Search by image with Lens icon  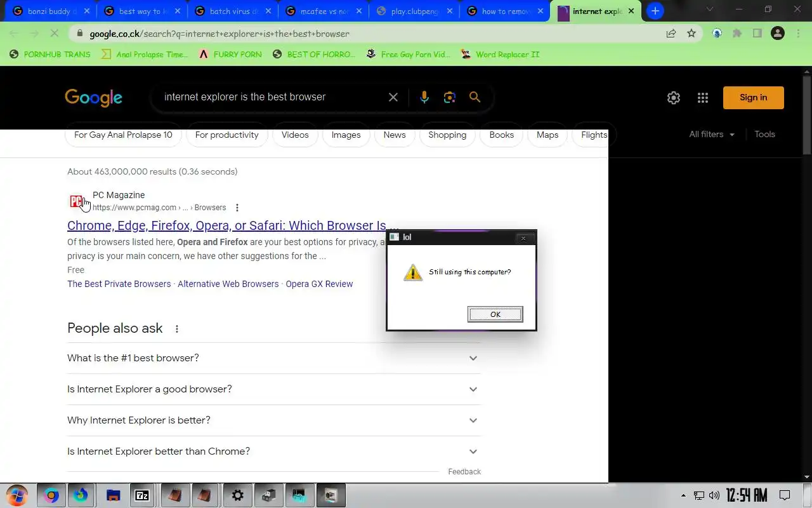pos(450,97)
